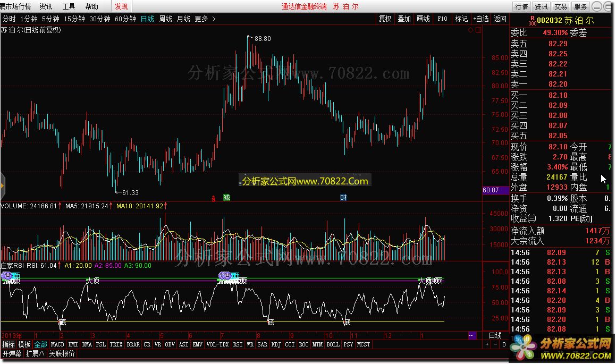The height and width of the screenshot is (364, 616).
Task: Click the 交易 trade button
Action: pos(561,6)
